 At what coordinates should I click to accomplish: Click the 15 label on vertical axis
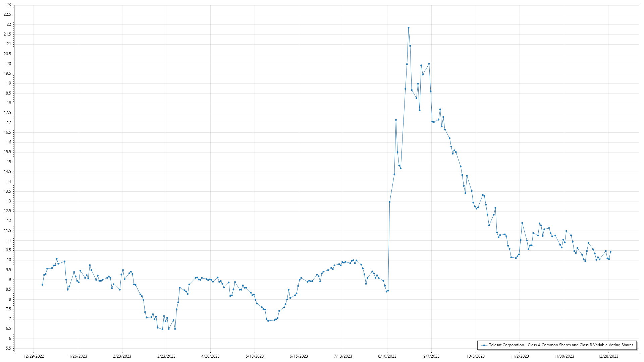[x=9, y=162]
